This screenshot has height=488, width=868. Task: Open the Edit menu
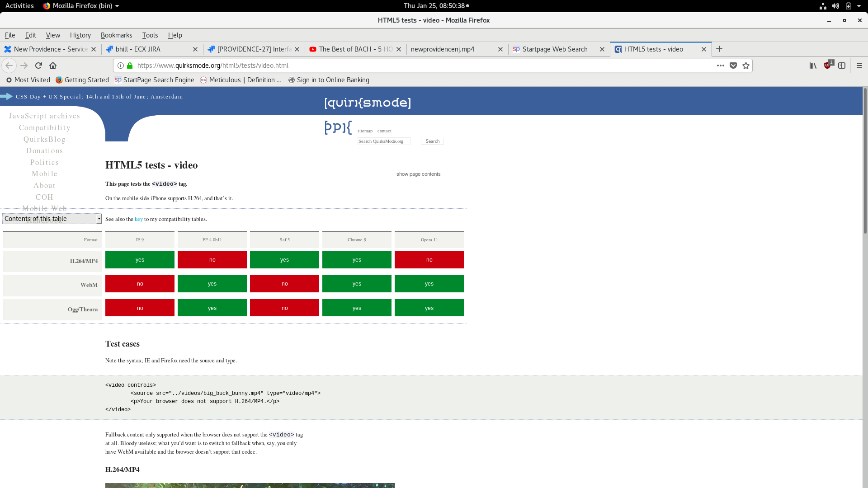[31, 35]
